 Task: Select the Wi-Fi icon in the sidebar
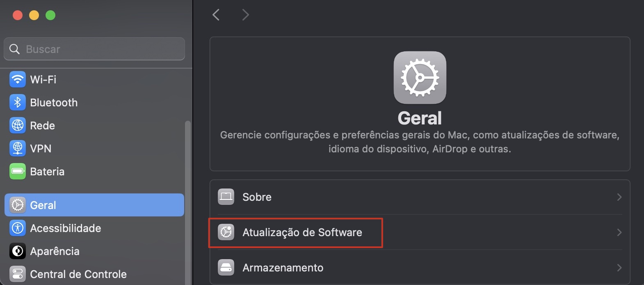[17, 79]
